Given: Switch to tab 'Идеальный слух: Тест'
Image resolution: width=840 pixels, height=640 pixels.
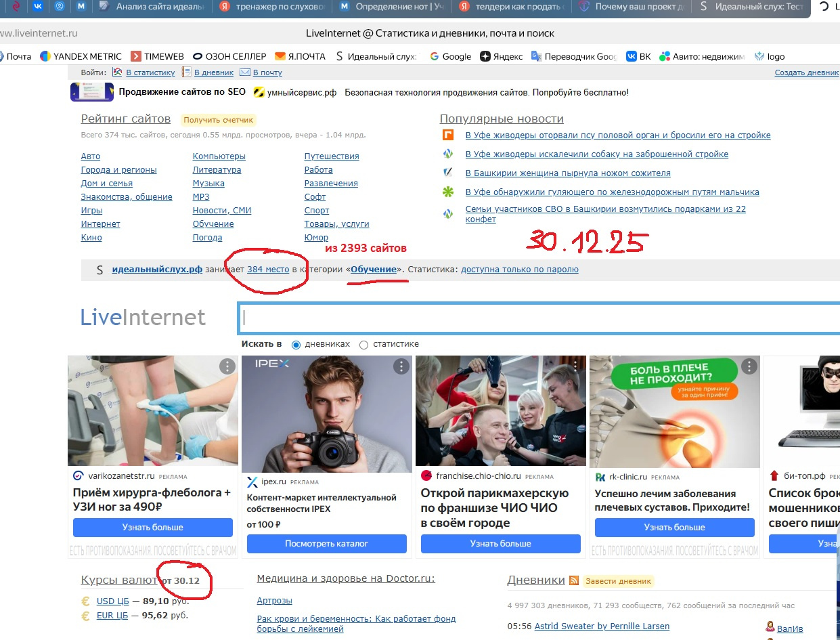Looking at the screenshot, I should click(751, 7).
